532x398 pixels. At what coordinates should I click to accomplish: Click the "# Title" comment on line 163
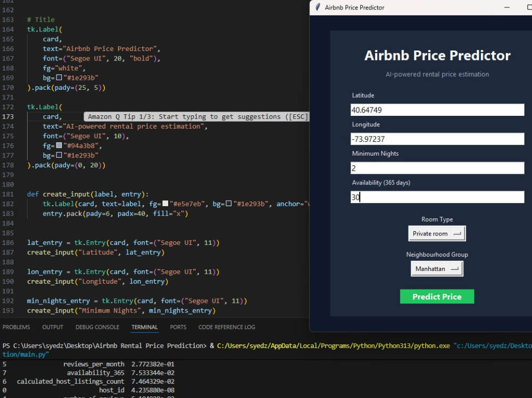click(41, 20)
